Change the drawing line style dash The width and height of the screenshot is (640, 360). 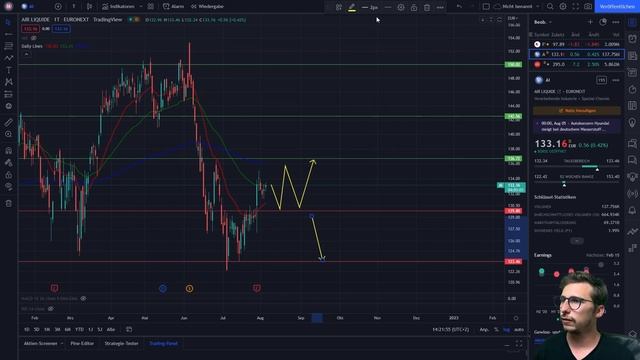pos(388,7)
